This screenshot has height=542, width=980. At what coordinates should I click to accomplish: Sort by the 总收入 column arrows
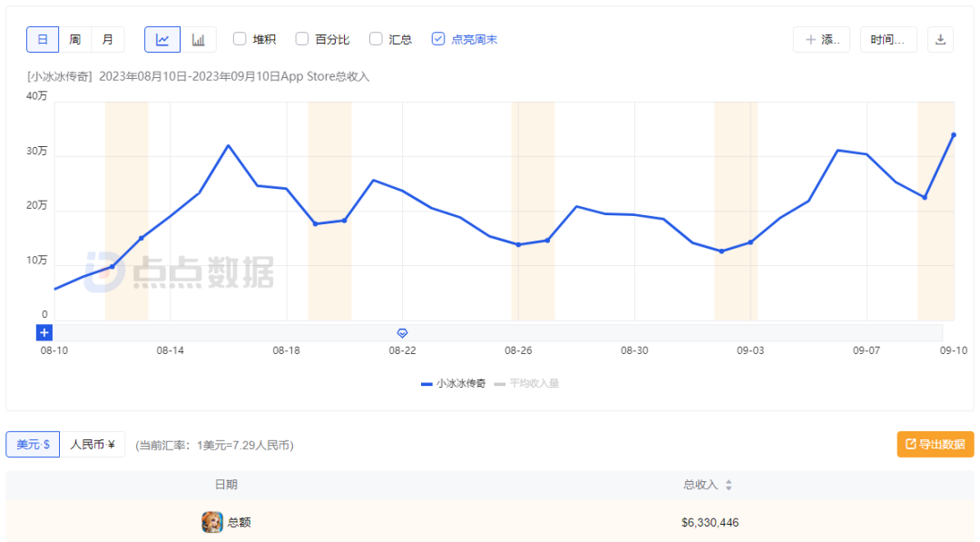click(729, 485)
